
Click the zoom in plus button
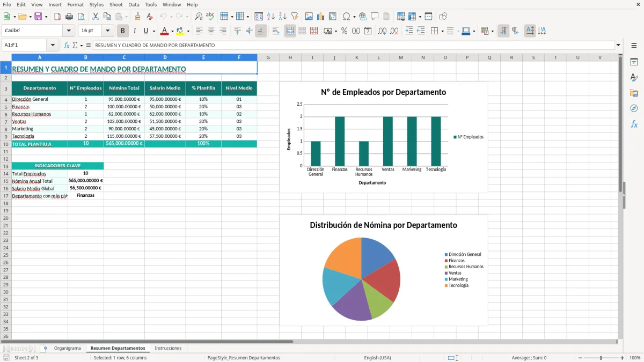click(622, 358)
